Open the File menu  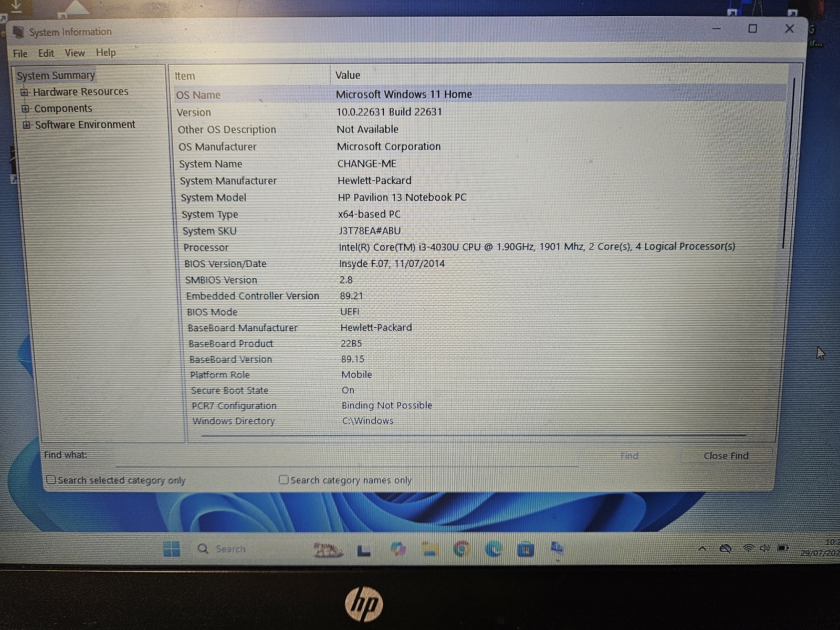(20, 54)
